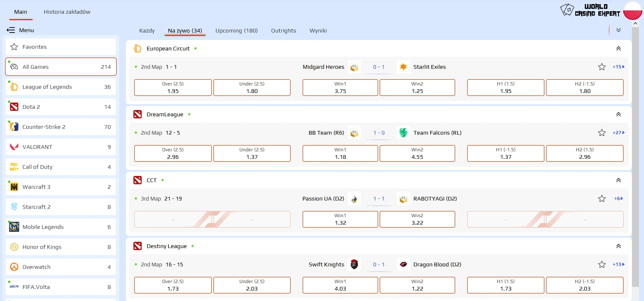
Task: Click Honor of Kings sidebar icon
Action: pyautogui.click(x=14, y=247)
